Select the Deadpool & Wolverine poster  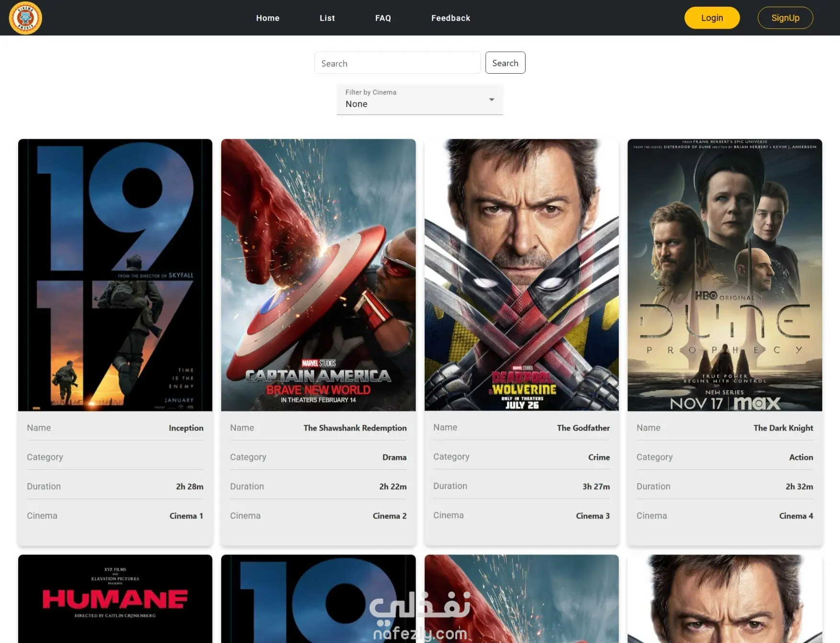pos(521,275)
